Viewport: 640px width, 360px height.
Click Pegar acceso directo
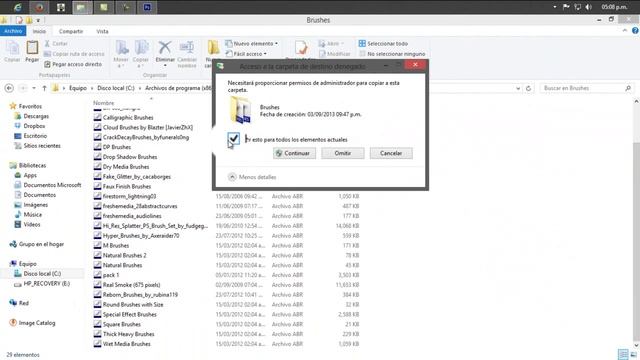tap(73, 64)
